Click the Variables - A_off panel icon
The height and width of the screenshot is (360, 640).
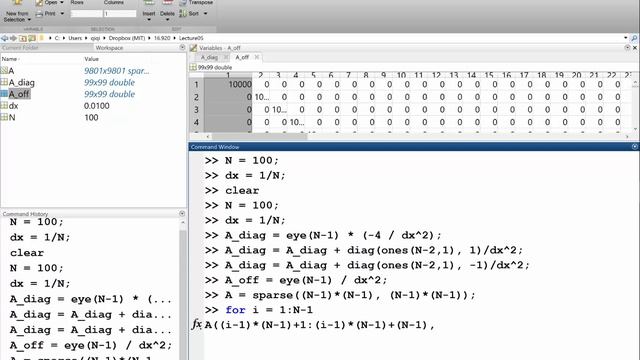(x=193, y=48)
